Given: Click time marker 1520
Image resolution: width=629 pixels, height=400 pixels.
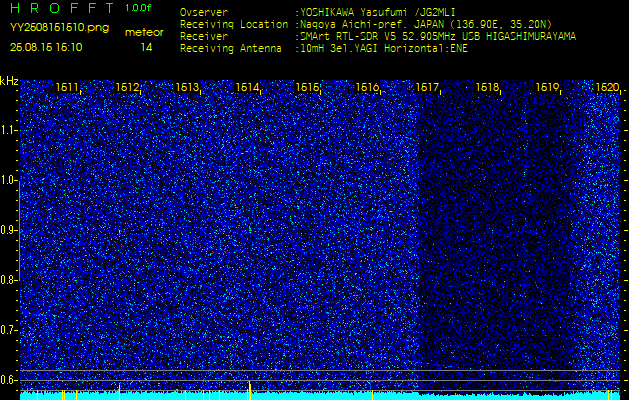Looking at the screenshot, I should pyautogui.click(x=607, y=87).
